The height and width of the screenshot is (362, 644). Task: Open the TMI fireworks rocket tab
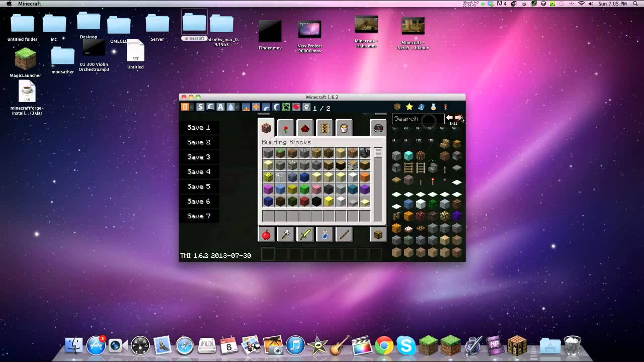coord(445,107)
